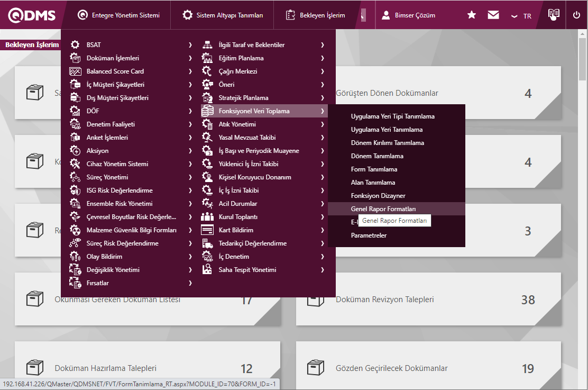Click the Kurul Toplantı people icon
The height and width of the screenshot is (390, 588).
tap(207, 217)
